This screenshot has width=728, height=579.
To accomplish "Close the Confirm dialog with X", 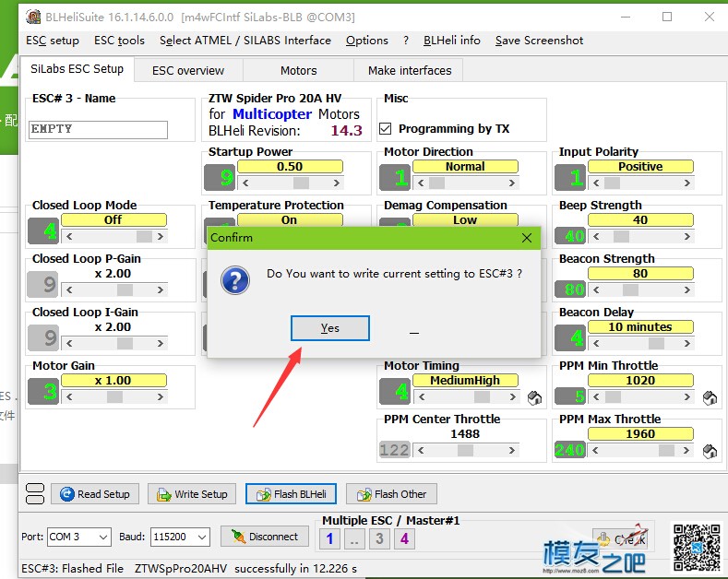I will pos(527,238).
